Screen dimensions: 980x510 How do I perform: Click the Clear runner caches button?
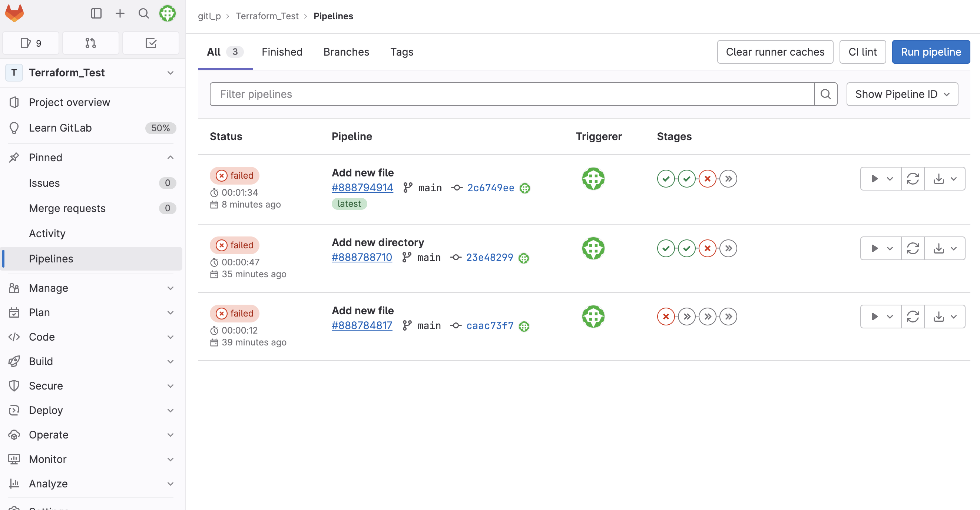pos(775,52)
